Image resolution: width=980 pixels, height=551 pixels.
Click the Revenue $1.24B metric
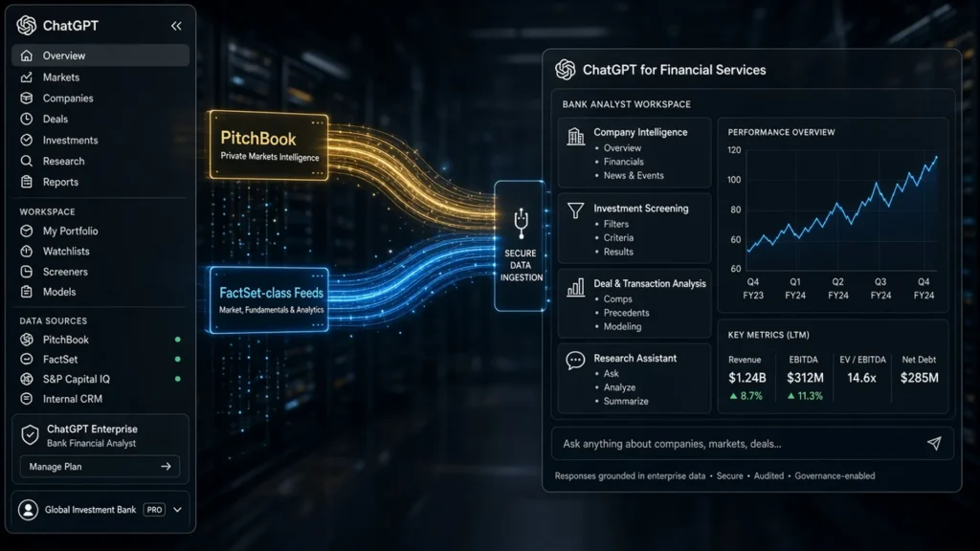747,378
